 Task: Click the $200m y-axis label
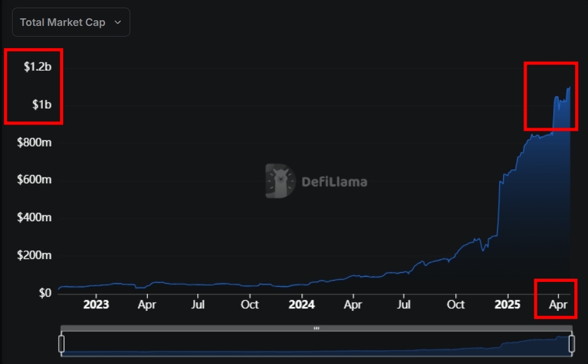click(x=34, y=255)
